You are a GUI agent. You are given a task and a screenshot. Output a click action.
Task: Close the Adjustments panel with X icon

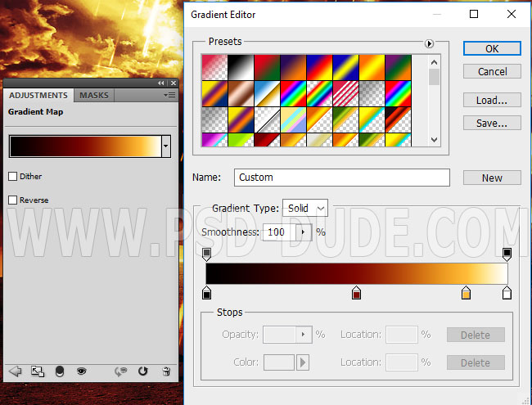coord(174,83)
